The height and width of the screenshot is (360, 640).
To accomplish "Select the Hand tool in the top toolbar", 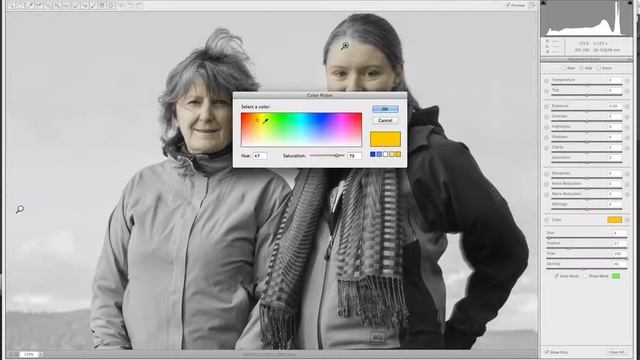I will click(x=20, y=5).
